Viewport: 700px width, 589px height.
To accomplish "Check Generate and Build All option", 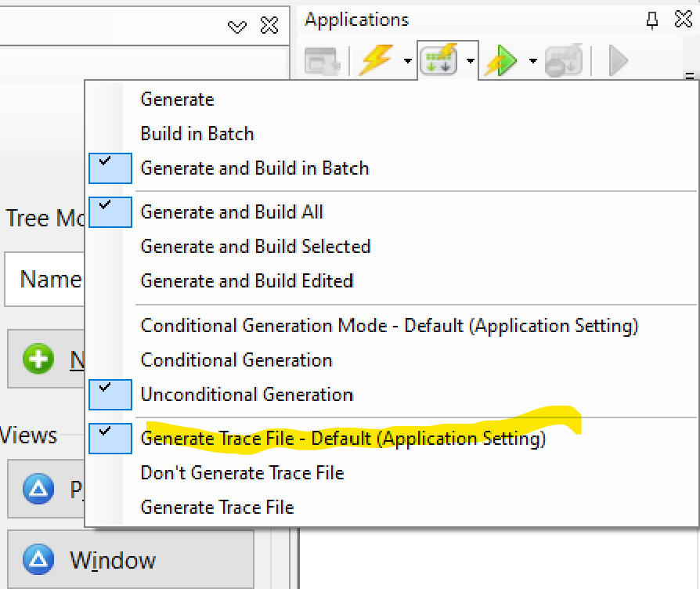I will (232, 212).
